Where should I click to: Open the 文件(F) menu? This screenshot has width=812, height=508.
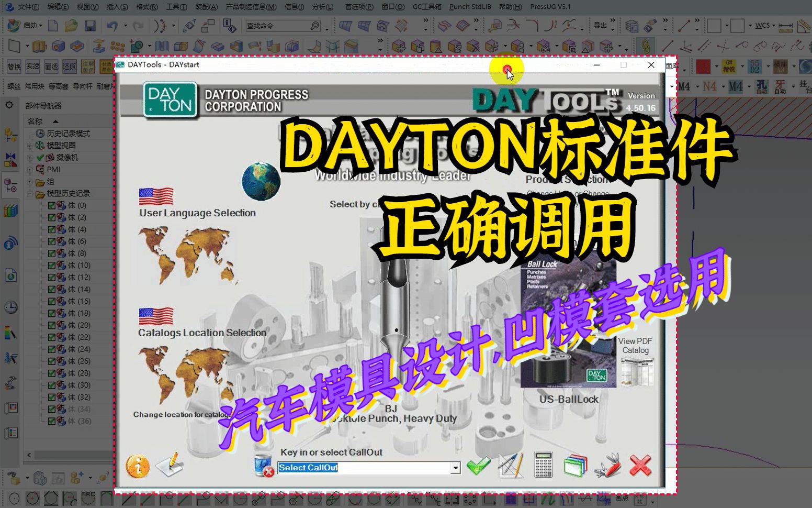(29, 7)
